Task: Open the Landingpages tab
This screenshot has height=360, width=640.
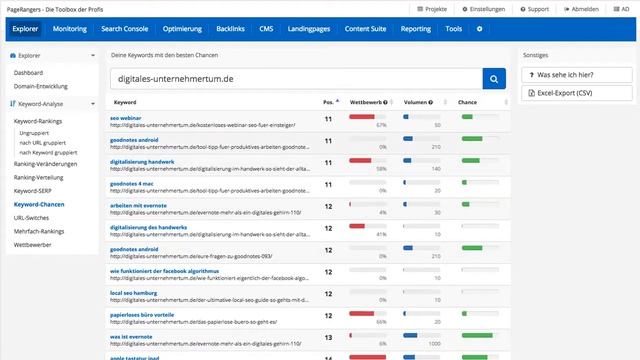Action: point(309,29)
